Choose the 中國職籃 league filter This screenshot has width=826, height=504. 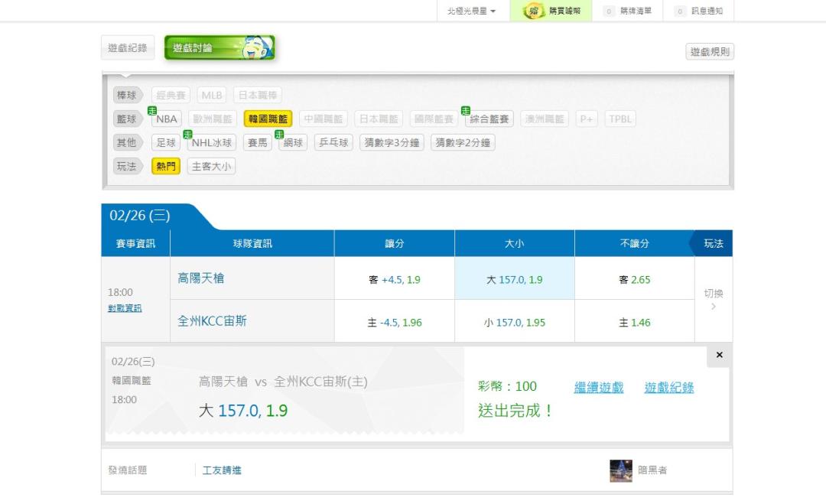pos(324,119)
